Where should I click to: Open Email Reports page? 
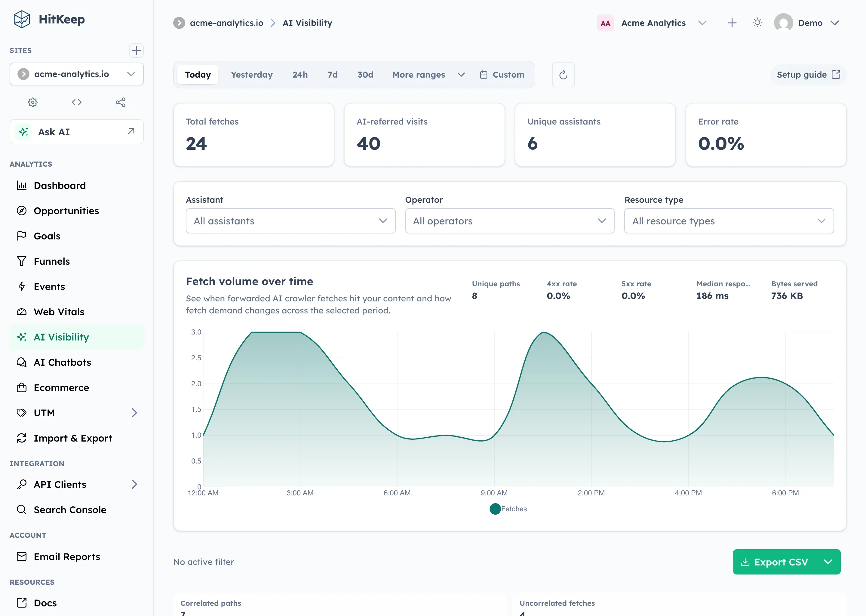pyautogui.click(x=77, y=556)
